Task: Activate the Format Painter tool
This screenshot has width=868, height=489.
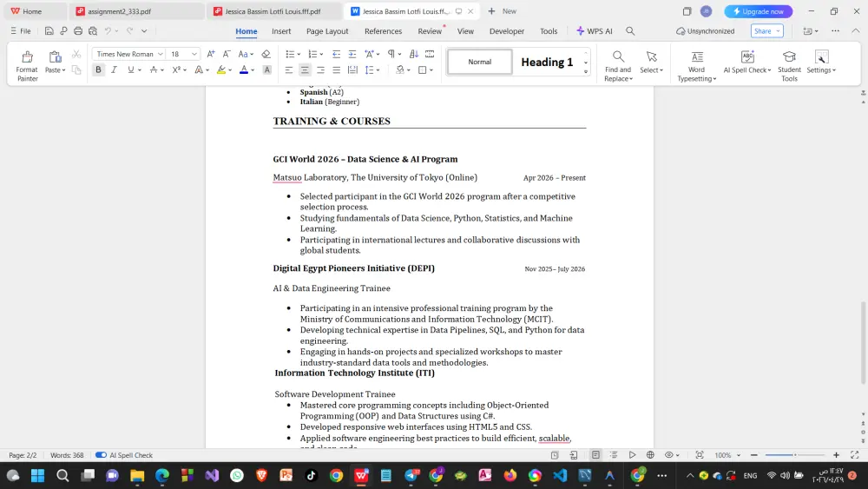Action: (x=27, y=65)
